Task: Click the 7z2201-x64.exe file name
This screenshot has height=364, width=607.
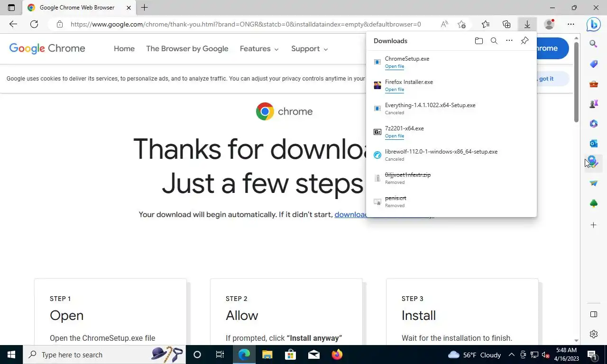Action: [x=405, y=128]
